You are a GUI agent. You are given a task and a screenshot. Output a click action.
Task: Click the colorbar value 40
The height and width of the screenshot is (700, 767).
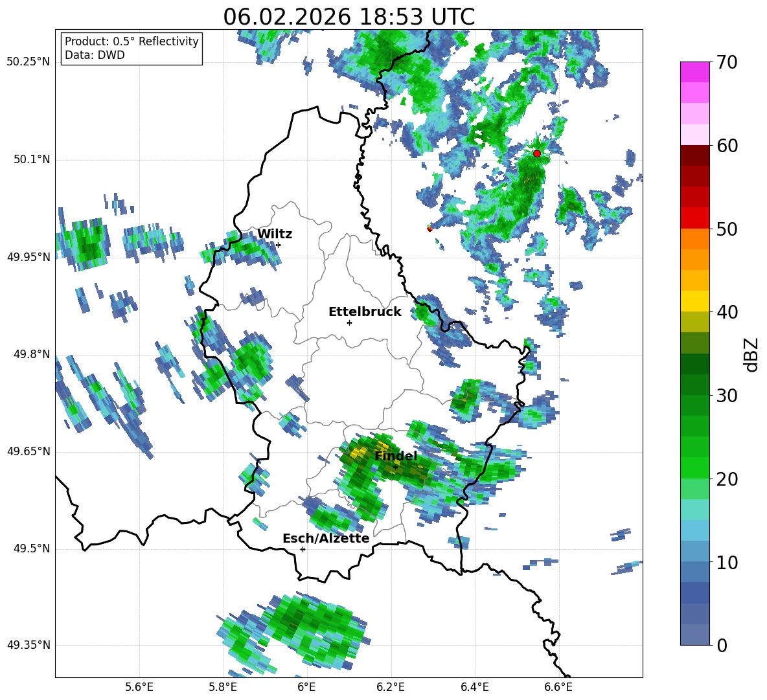point(727,312)
